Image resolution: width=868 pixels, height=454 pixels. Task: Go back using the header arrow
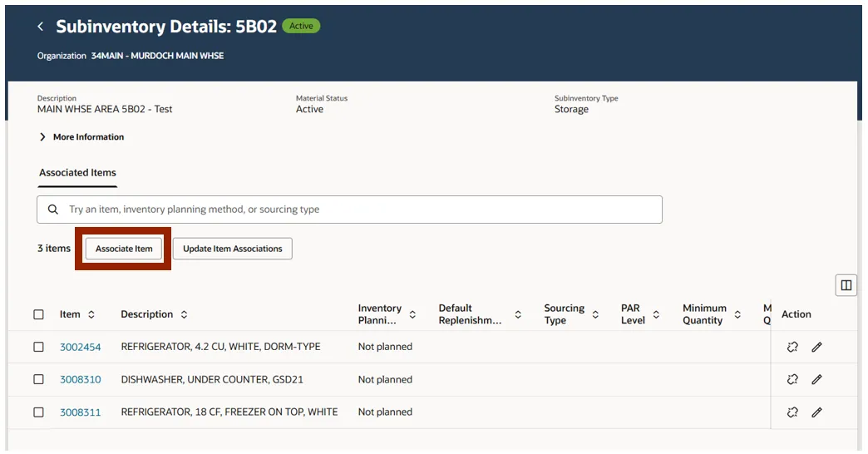click(41, 26)
